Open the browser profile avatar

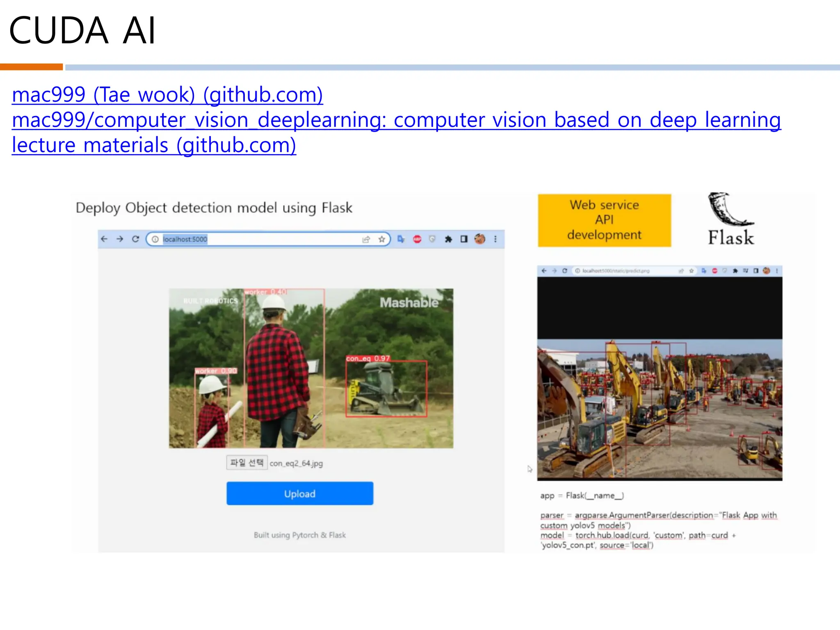tap(480, 239)
